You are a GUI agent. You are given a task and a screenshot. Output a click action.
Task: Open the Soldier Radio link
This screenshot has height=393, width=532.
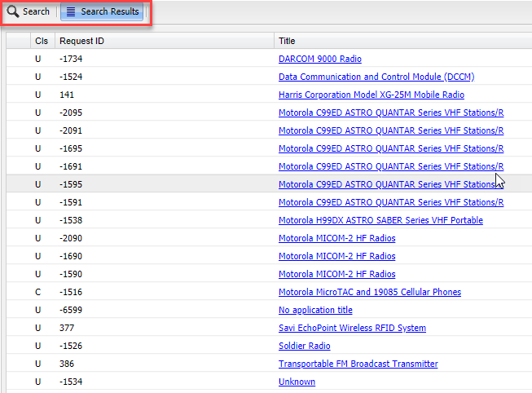305,347
